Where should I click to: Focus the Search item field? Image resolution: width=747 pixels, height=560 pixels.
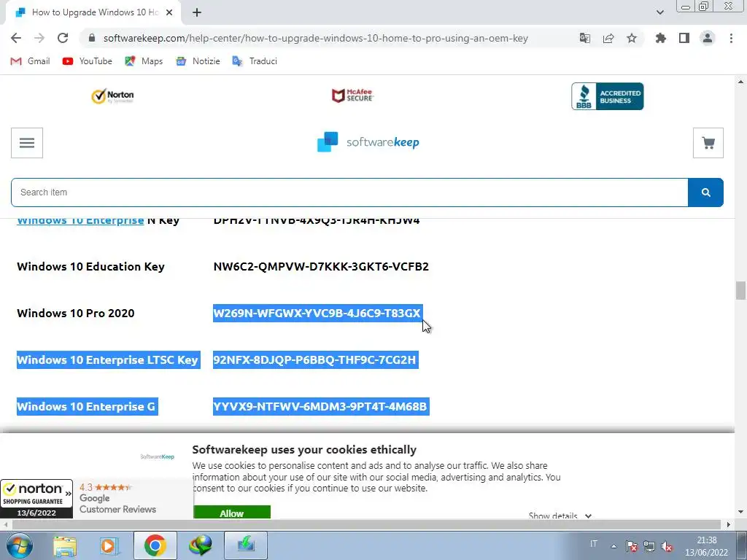click(x=349, y=192)
